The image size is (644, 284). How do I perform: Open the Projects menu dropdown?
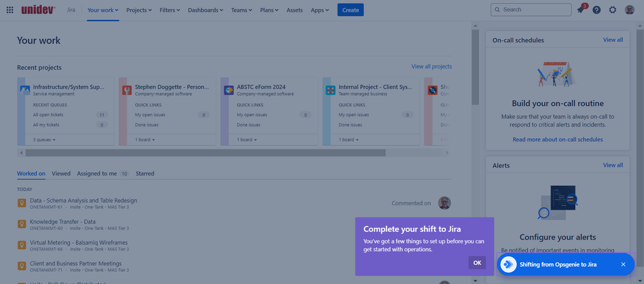tap(139, 10)
